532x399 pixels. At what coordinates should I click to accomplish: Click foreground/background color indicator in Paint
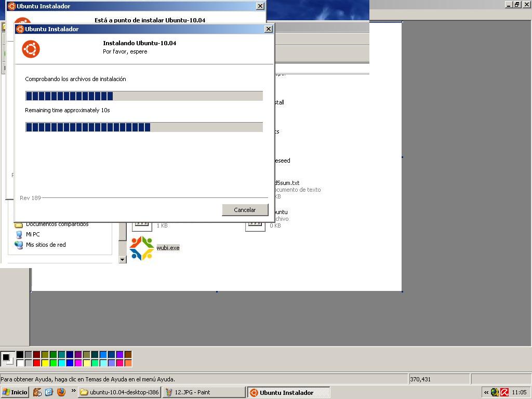point(7,358)
